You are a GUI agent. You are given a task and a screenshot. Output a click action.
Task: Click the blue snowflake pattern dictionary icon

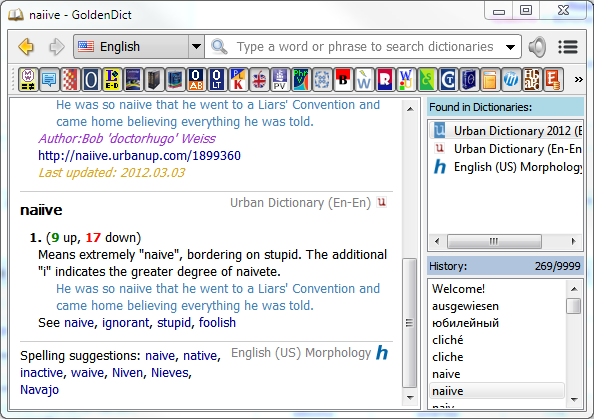[322, 80]
